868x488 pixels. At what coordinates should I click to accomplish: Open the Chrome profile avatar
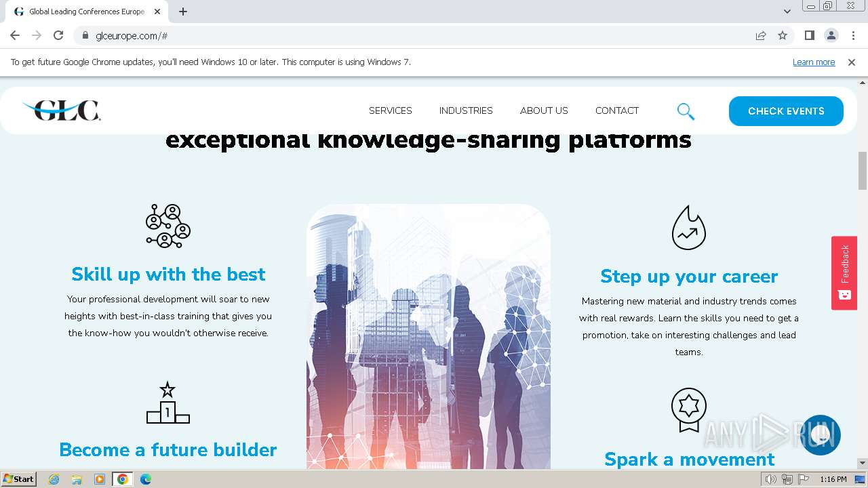[x=831, y=35]
